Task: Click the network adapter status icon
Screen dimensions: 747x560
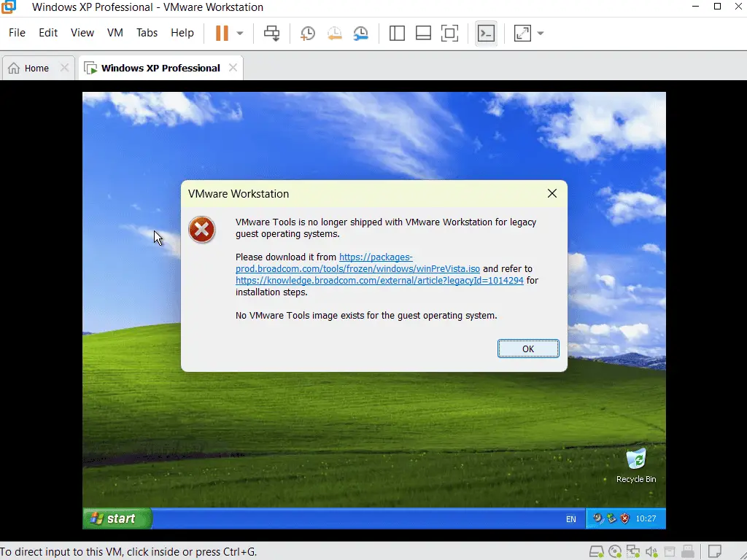Action: [632, 551]
